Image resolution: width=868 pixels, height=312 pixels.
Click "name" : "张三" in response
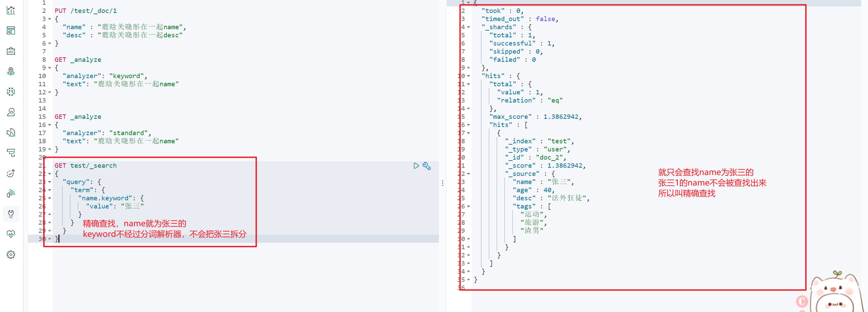(x=543, y=182)
